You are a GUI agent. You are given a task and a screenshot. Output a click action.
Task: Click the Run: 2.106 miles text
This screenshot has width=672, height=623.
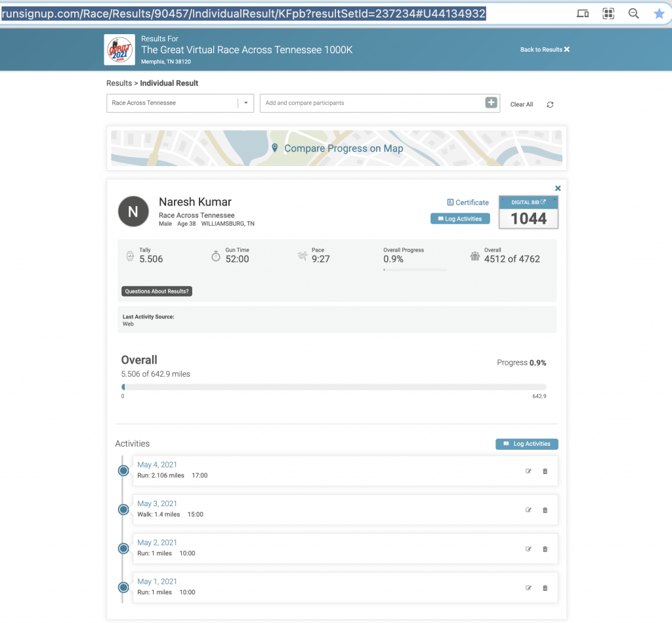point(161,475)
